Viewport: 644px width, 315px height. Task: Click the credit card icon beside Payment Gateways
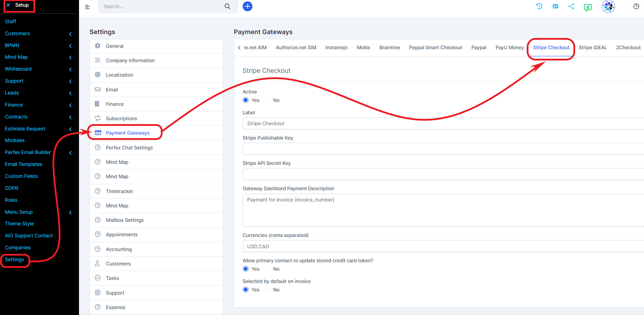[x=98, y=133]
